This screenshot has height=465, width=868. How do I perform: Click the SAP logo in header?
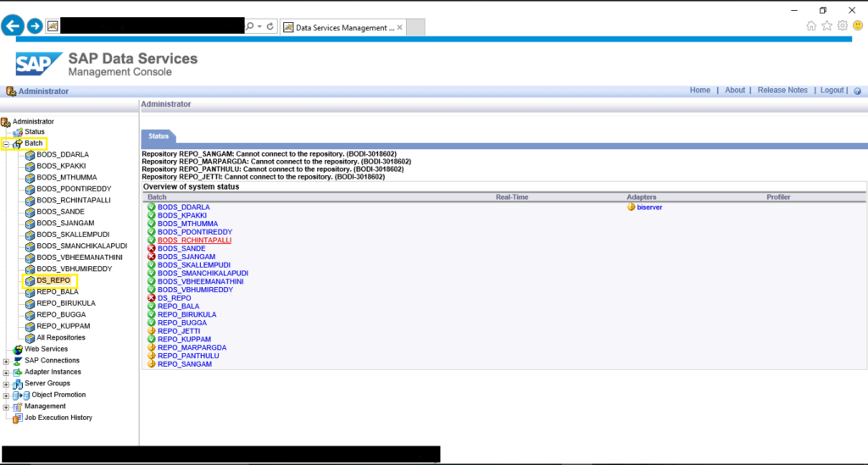[x=38, y=64]
